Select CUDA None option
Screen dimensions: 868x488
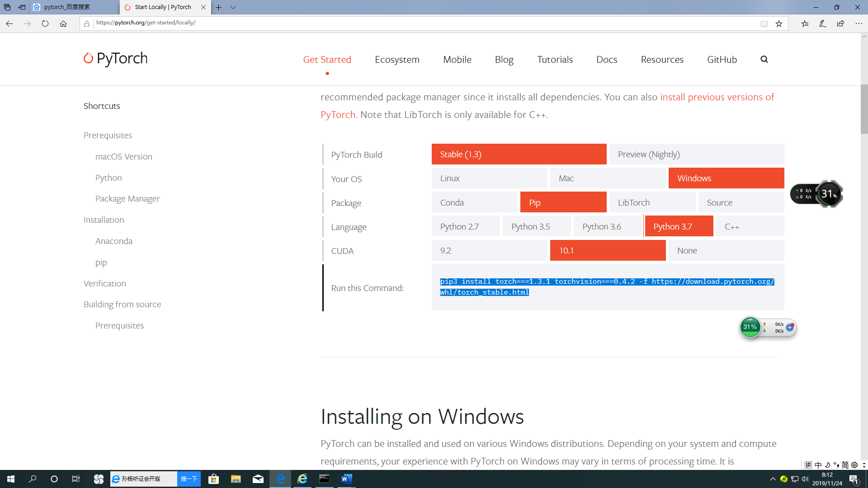(726, 251)
